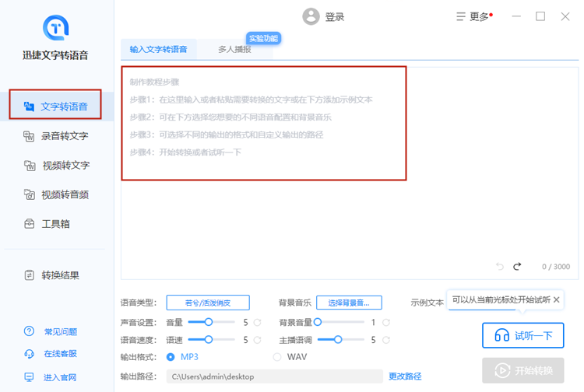Open 常见问题 FAQ link
The width and height of the screenshot is (584, 392).
click(x=61, y=332)
